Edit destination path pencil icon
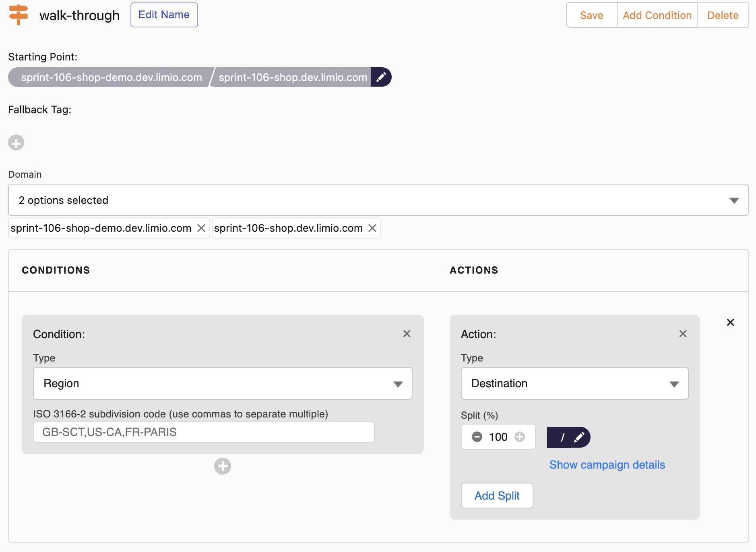756x552 pixels. (x=579, y=437)
